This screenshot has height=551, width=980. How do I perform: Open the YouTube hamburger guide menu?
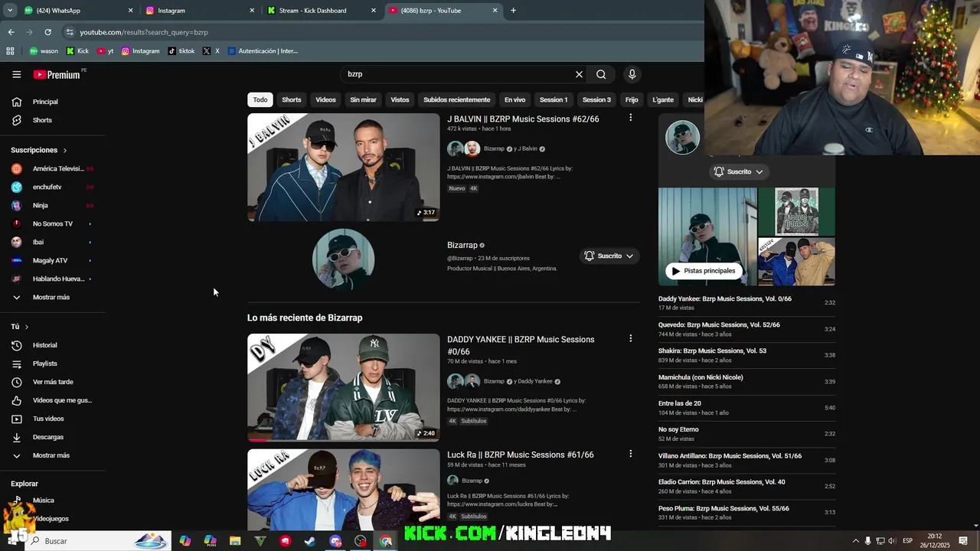coord(16,74)
